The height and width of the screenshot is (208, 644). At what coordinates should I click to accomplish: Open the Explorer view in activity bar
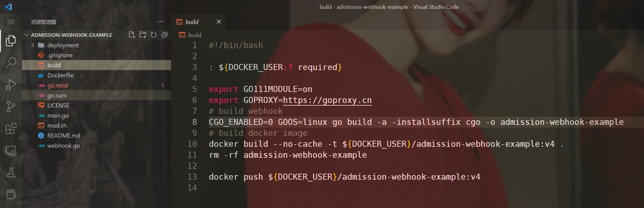pyautogui.click(x=11, y=41)
